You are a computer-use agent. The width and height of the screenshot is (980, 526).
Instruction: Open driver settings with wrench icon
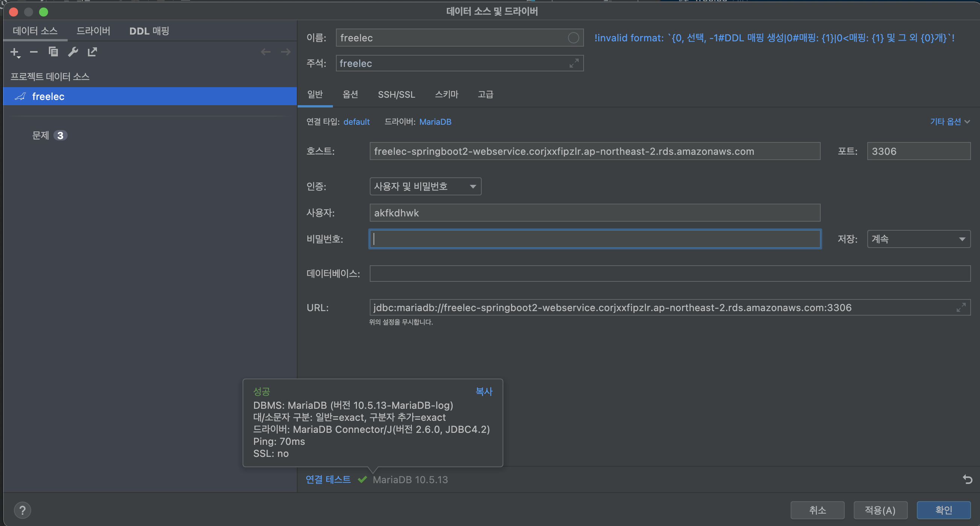point(73,52)
